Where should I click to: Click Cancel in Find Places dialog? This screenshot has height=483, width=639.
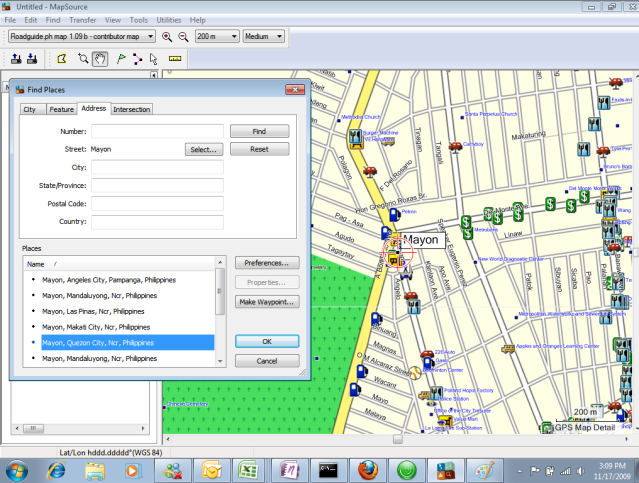click(x=267, y=361)
